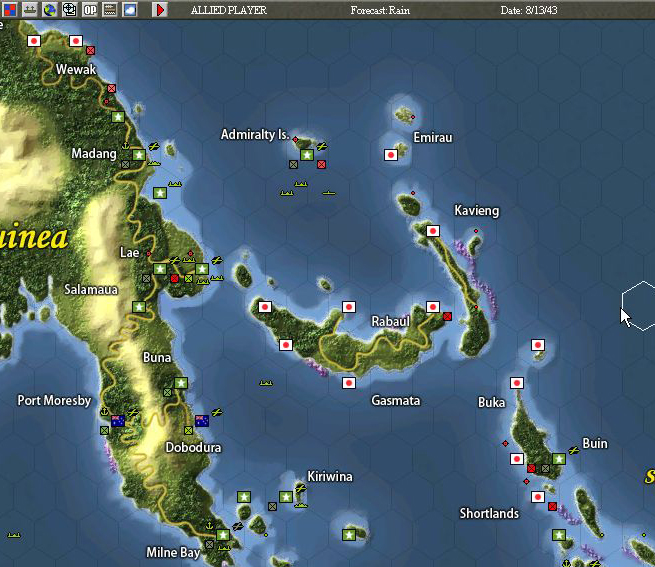655x567 pixels.
Task: Click the abacus toolbar icon
Action: [x=110, y=9]
